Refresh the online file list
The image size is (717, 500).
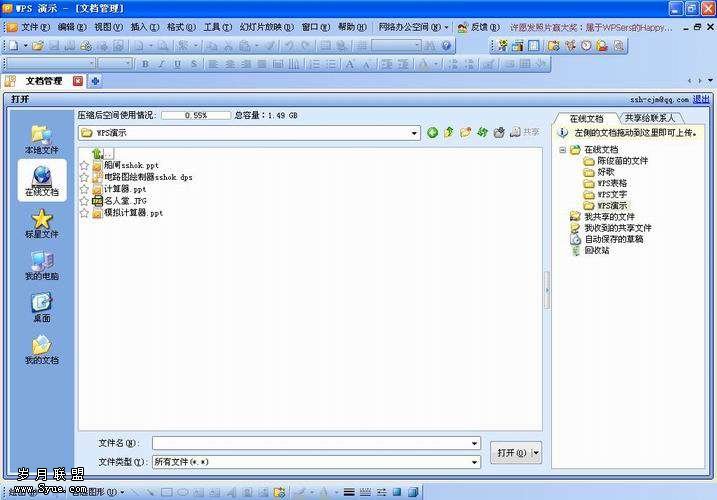[482, 133]
